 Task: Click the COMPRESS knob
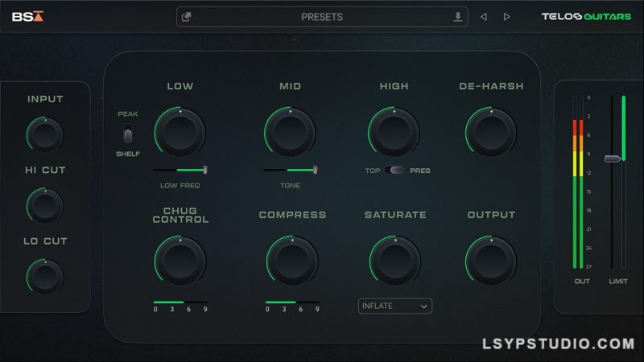point(292,261)
